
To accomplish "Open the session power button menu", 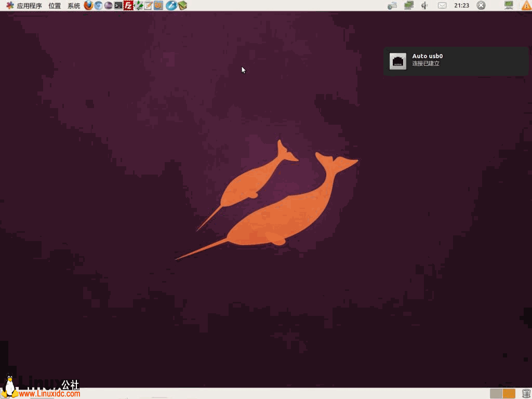I will [481, 6].
